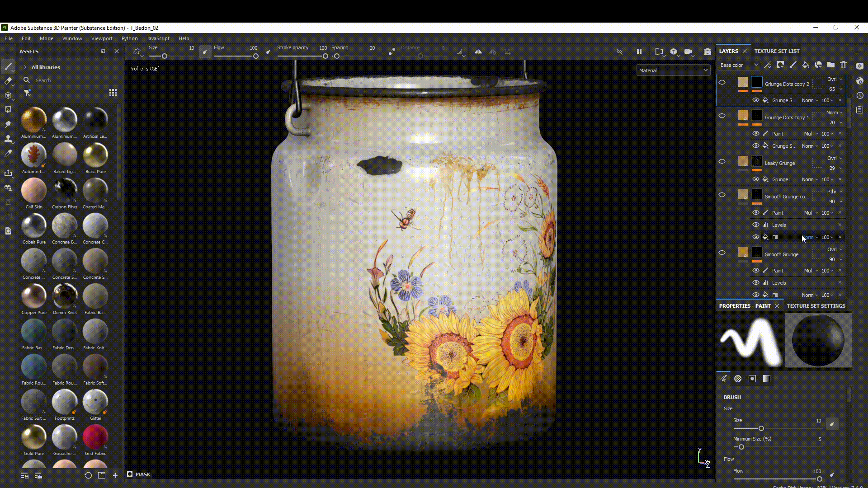Screen dimensions: 868x488
Task: Select the Polygon Fill tool
Action: (x=8, y=110)
